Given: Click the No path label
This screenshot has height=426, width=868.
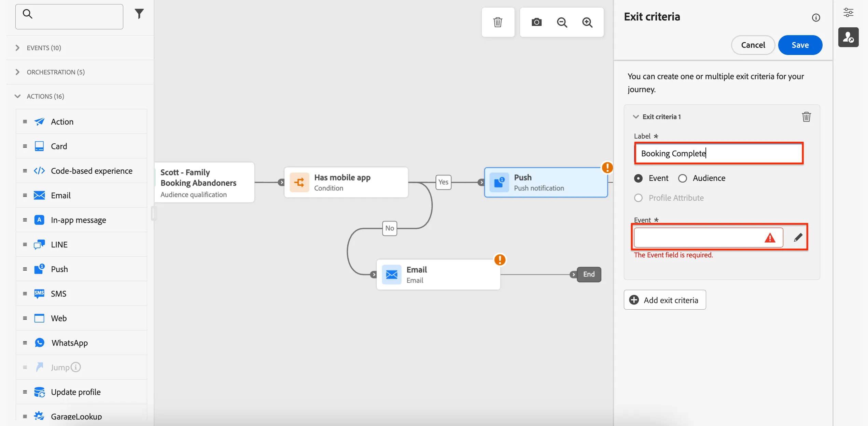Looking at the screenshot, I should tap(390, 228).
